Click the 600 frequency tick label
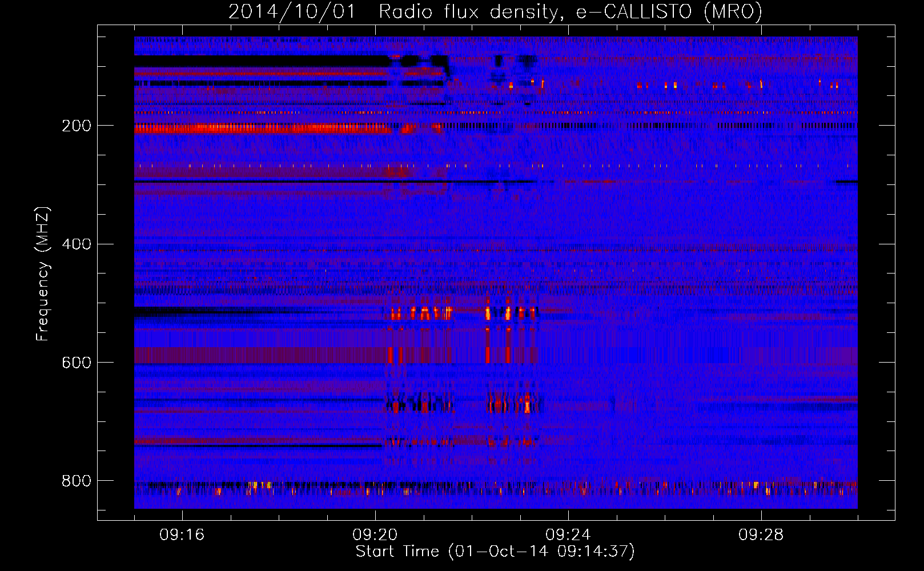The height and width of the screenshot is (571, 924). pos(77,363)
